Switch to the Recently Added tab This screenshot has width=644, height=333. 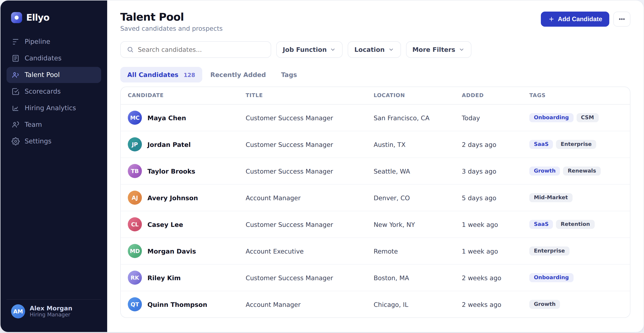click(238, 75)
